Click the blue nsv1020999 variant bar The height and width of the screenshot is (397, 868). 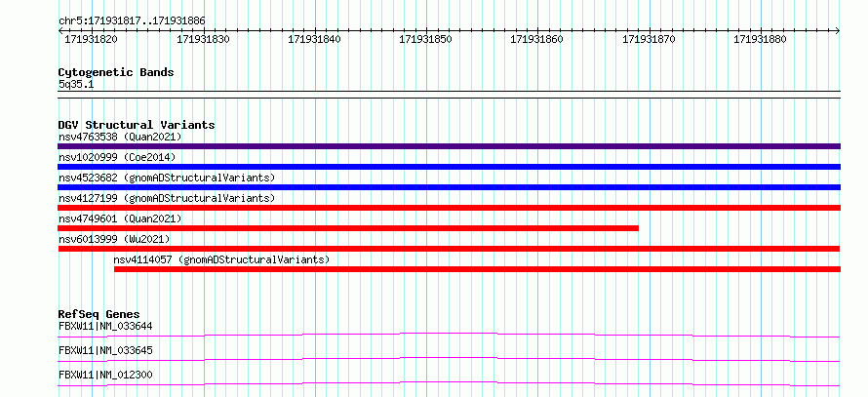click(449, 167)
